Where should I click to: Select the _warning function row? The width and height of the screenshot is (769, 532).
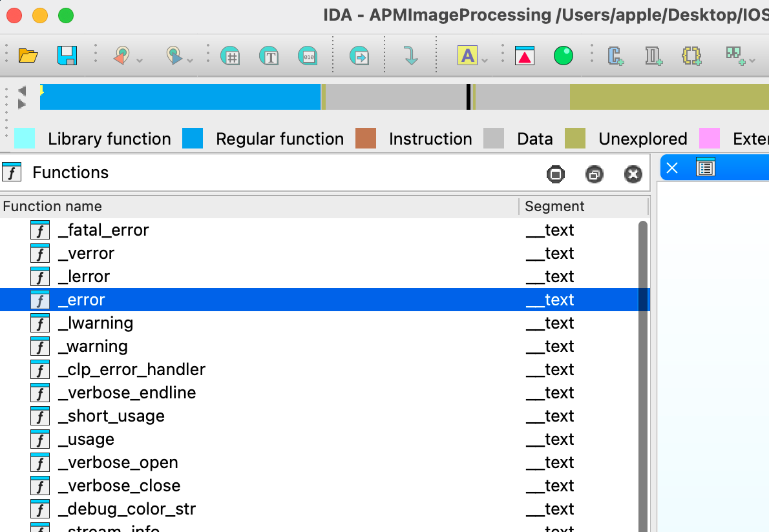point(319,346)
